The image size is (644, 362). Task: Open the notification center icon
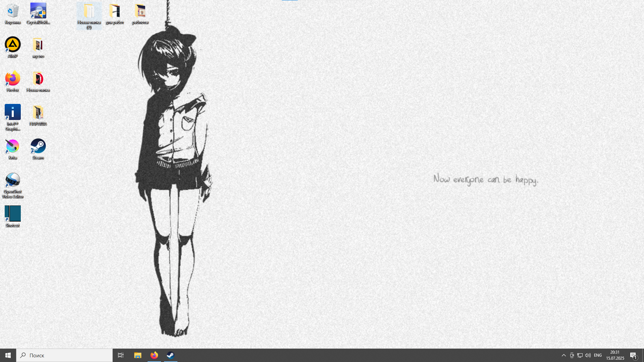pos(634,355)
